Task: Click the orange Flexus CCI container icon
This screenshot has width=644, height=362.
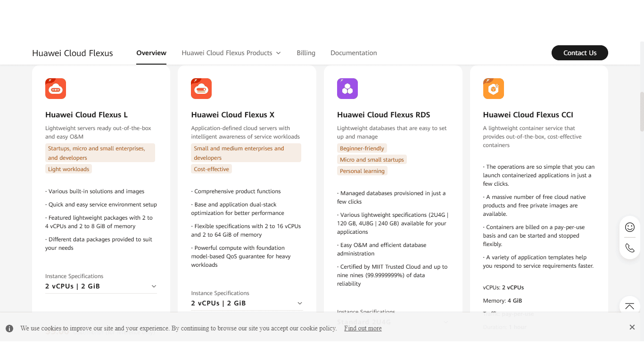Action: tap(494, 89)
